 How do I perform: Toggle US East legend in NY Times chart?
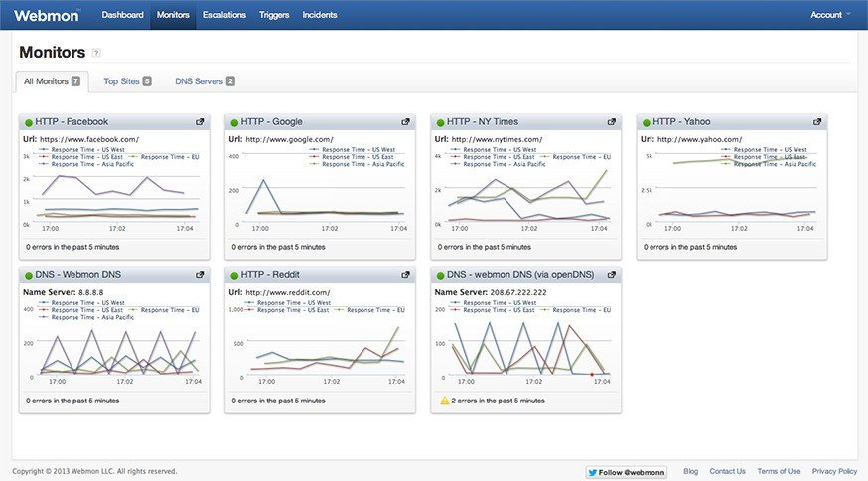click(494, 157)
